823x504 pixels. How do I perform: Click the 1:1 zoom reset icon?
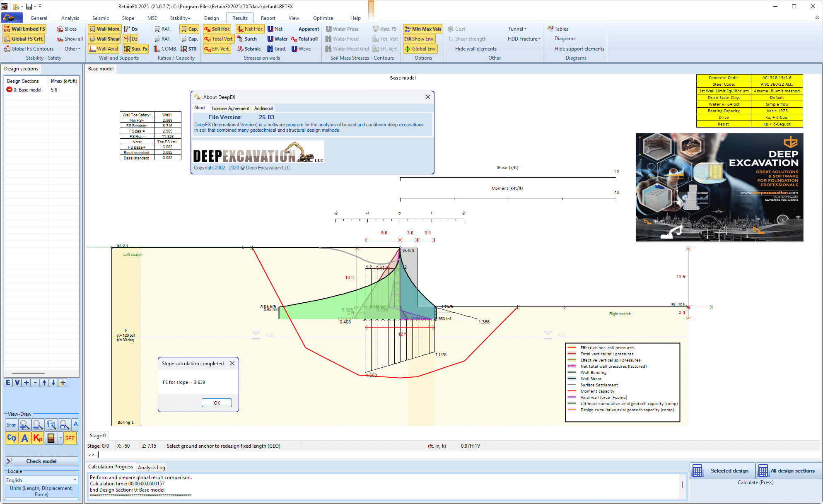(51, 425)
